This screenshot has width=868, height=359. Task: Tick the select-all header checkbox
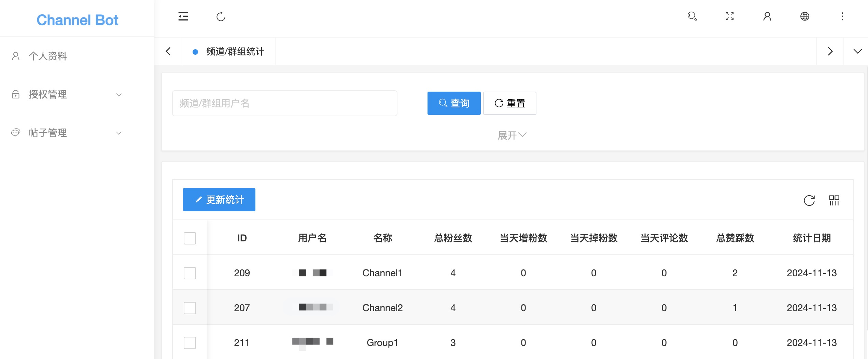190,238
